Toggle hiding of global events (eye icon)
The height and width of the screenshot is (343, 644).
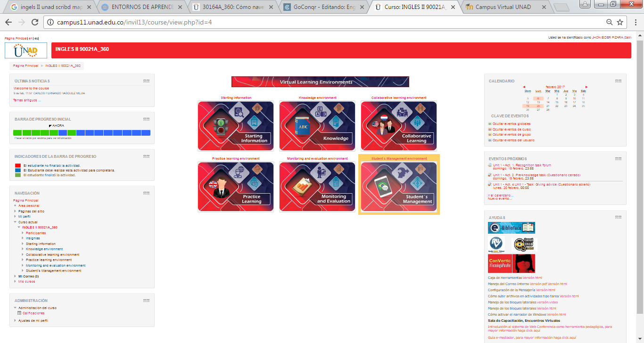coord(490,124)
